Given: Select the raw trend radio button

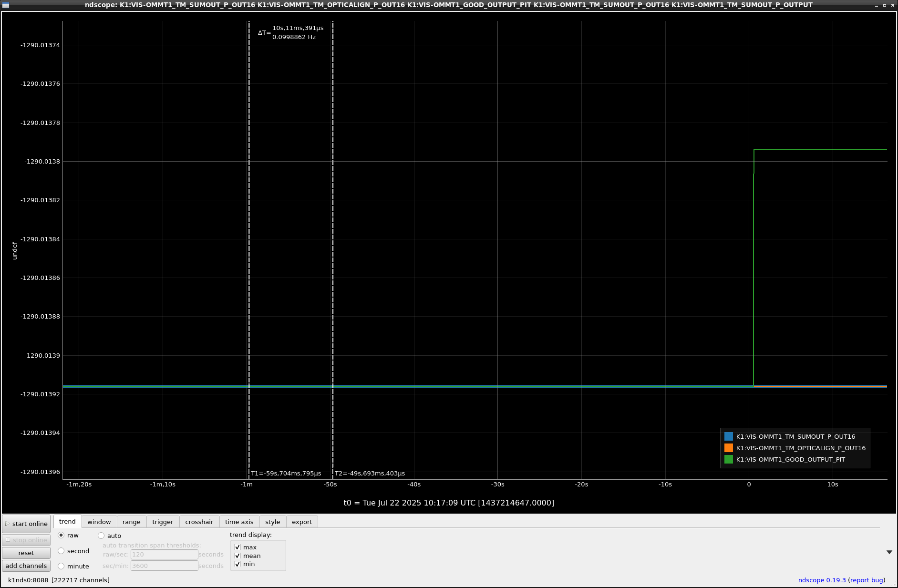Looking at the screenshot, I should (61, 535).
